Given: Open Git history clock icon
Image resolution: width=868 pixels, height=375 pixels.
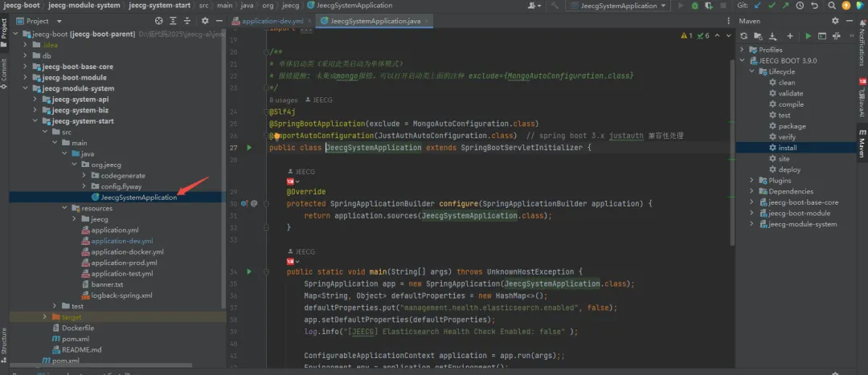Looking at the screenshot, I should point(800,6).
